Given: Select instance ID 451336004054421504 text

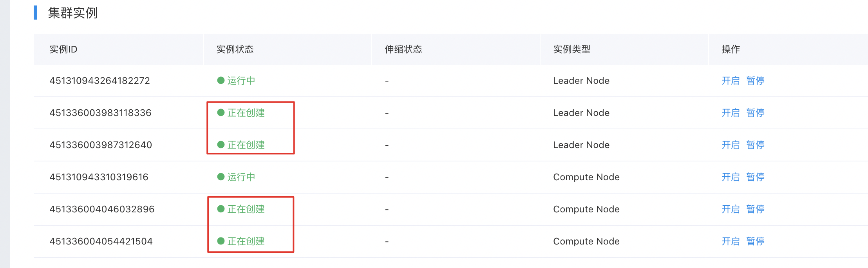Looking at the screenshot, I should click(101, 241).
